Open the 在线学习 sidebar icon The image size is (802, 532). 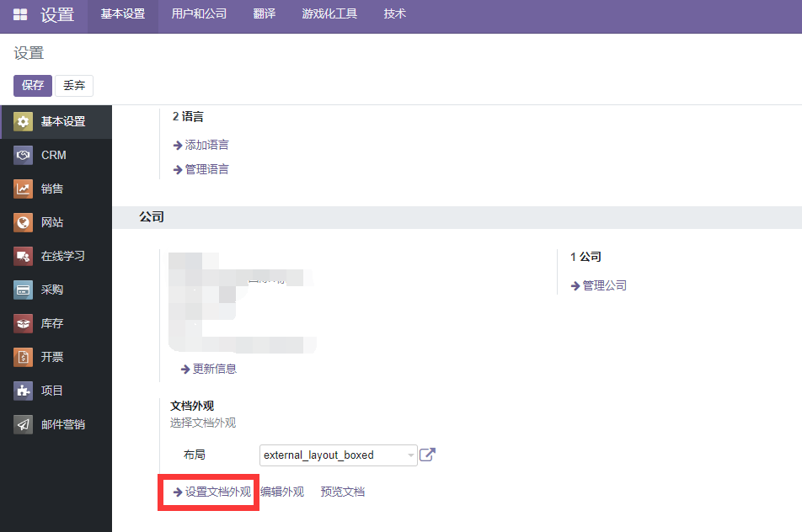point(23,256)
